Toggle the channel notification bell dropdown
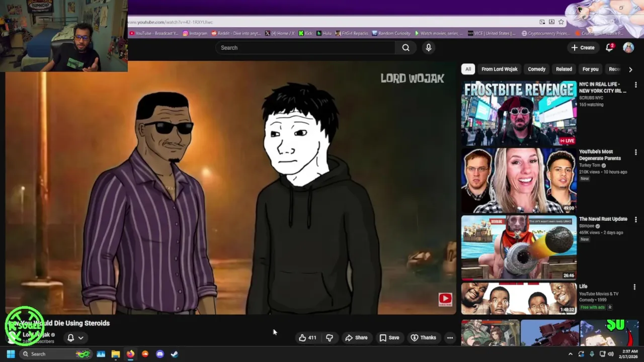The image size is (644, 362). (x=75, y=338)
